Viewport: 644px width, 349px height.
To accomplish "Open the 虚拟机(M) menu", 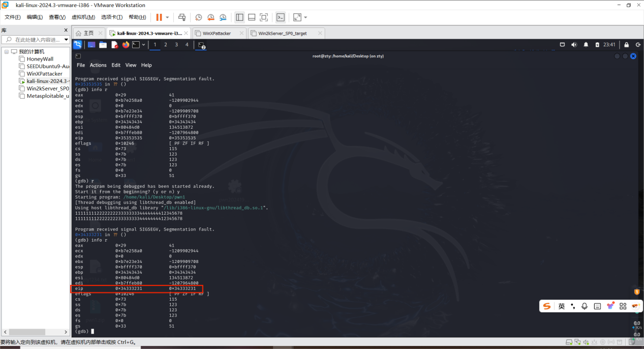I will (83, 17).
